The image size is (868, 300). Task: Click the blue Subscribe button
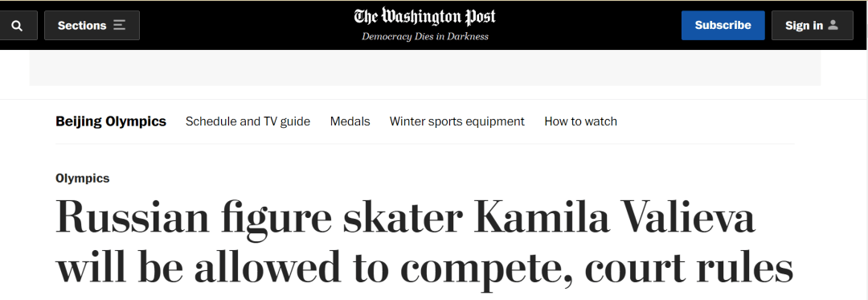(723, 26)
